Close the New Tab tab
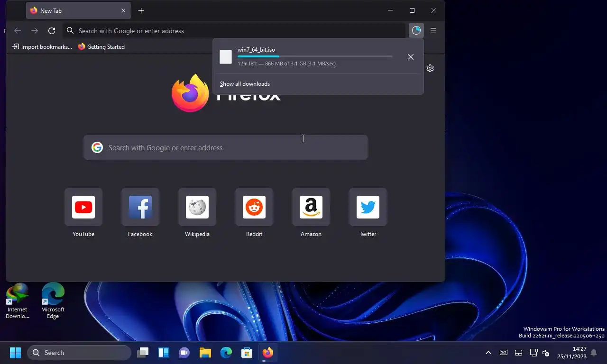 coord(123,10)
